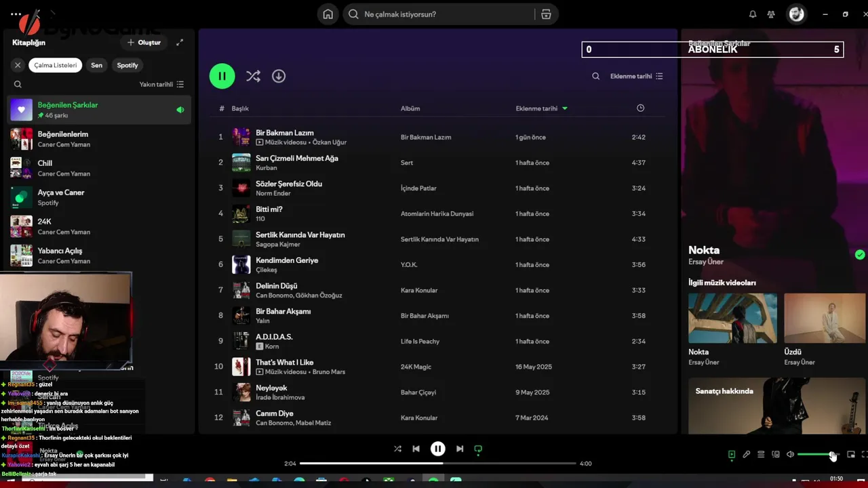Clear library filters with X
The width and height of the screenshot is (868, 488).
pyautogui.click(x=18, y=65)
